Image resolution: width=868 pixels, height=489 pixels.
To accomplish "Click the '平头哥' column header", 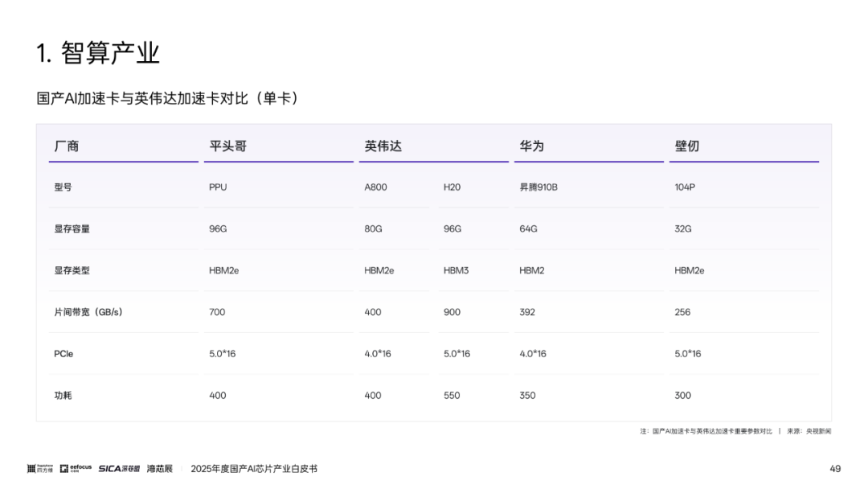I will pyautogui.click(x=227, y=146).
